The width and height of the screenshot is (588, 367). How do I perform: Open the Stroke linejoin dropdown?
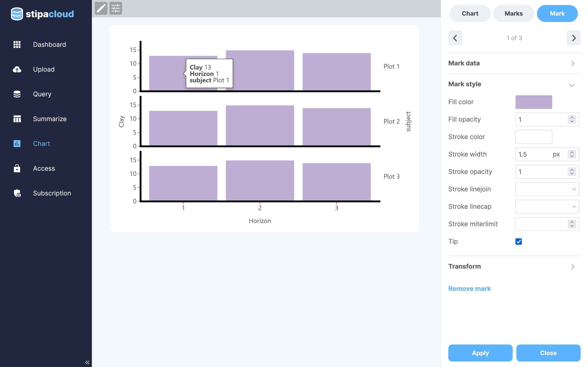tap(547, 189)
